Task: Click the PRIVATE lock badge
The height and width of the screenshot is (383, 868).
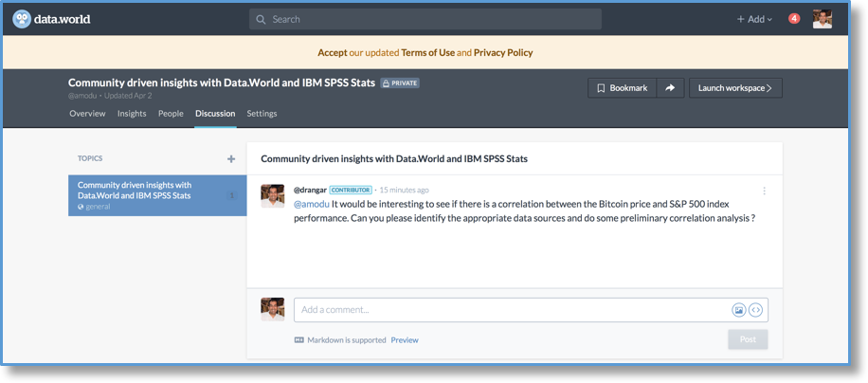Action: (x=400, y=83)
